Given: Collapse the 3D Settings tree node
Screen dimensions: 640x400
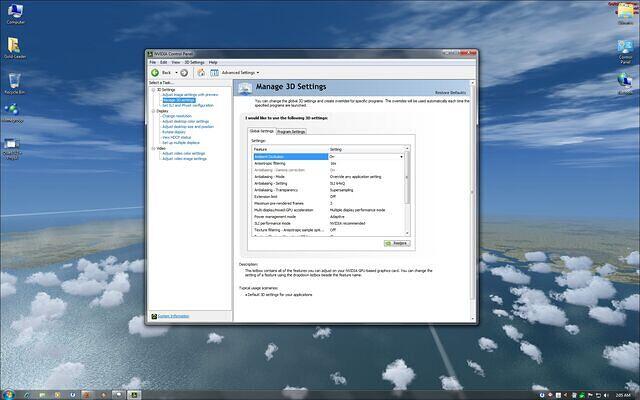Looking at the screenshot, I should point(153,89).
